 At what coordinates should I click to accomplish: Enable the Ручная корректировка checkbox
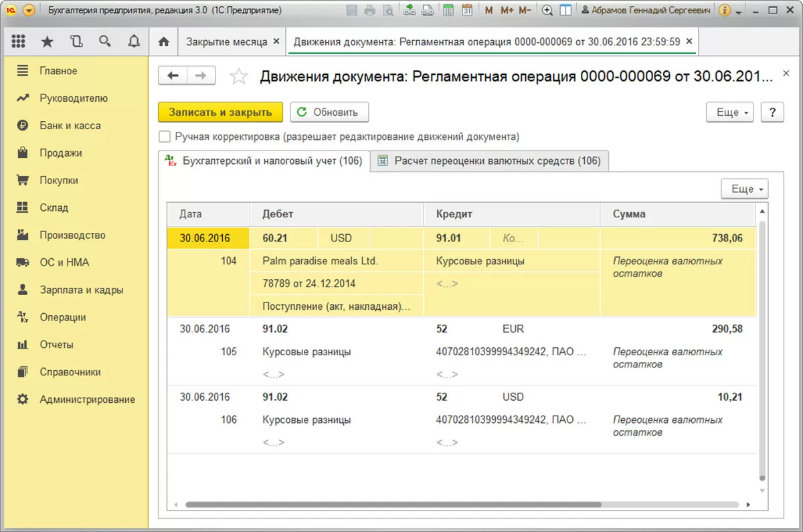pos(164,137)
